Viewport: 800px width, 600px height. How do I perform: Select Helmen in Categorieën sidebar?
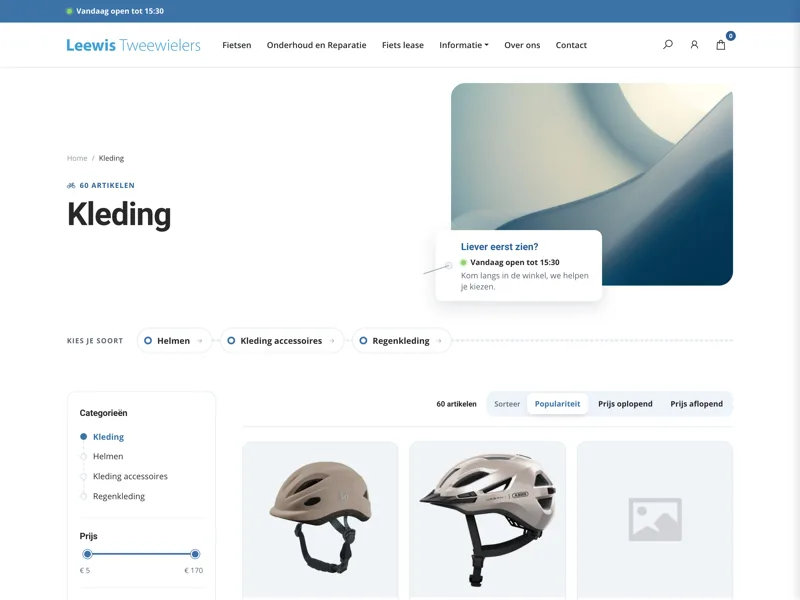(108, 456)
